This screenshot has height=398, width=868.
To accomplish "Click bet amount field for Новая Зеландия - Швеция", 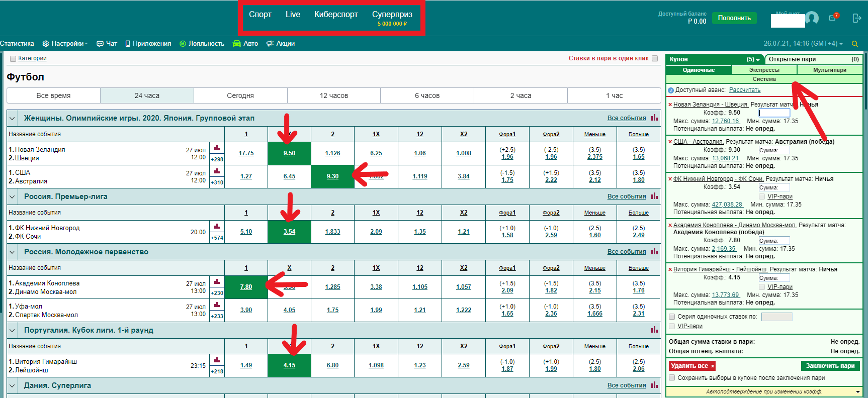I will [x=774, y=113].
